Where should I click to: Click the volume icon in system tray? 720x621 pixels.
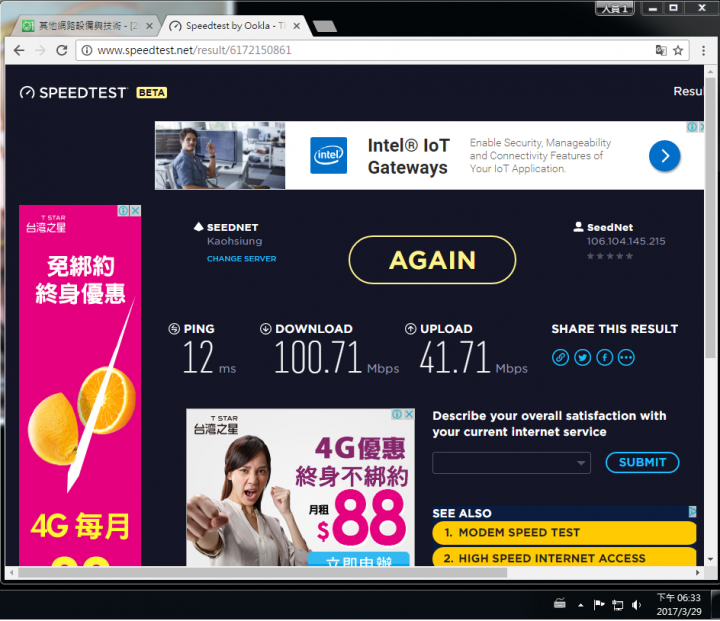click(x=636, y=605)
